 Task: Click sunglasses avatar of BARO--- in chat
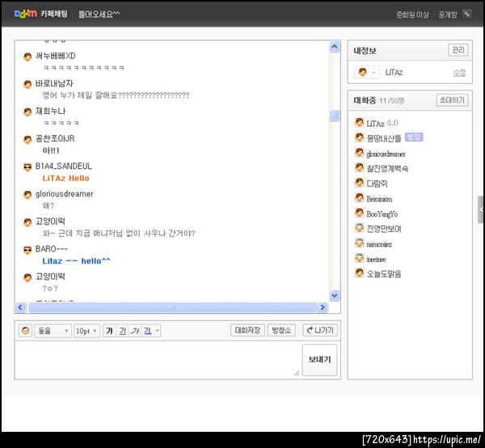pos(27,250)
